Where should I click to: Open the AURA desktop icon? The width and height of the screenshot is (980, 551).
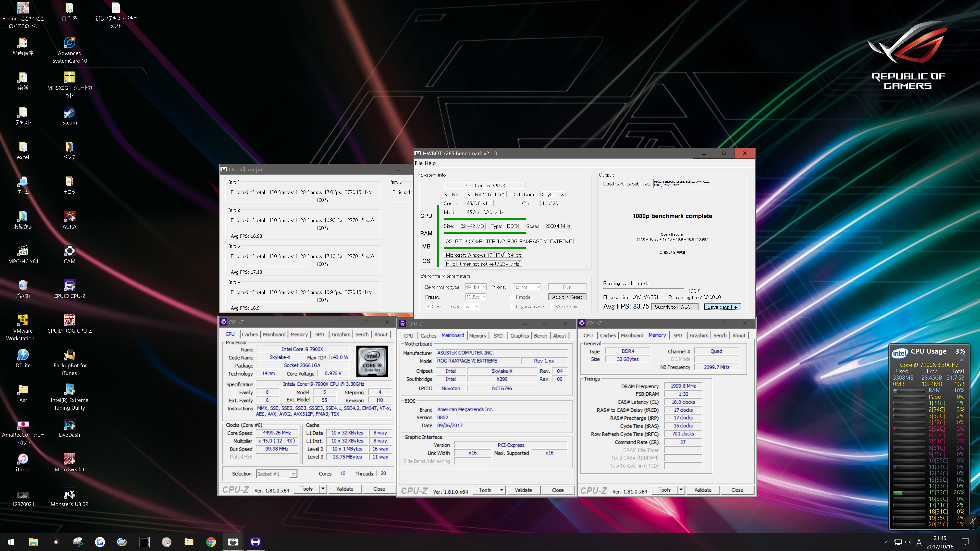point(69,220)
